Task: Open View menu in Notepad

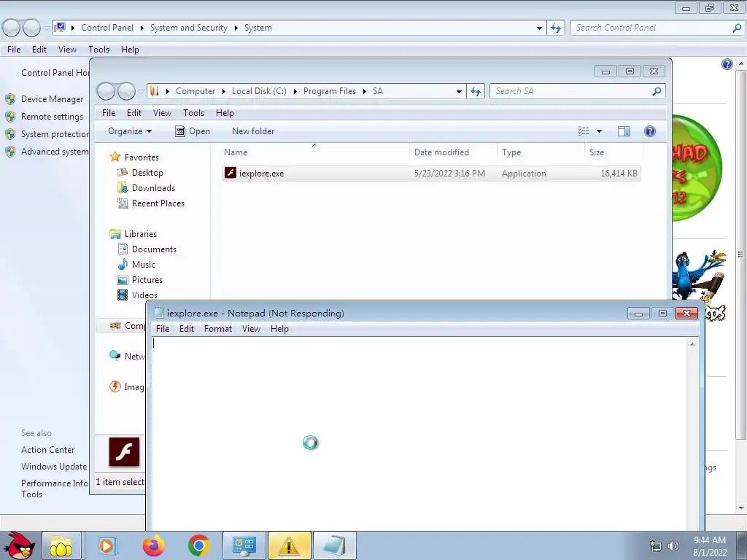Action: click(251, 329)
